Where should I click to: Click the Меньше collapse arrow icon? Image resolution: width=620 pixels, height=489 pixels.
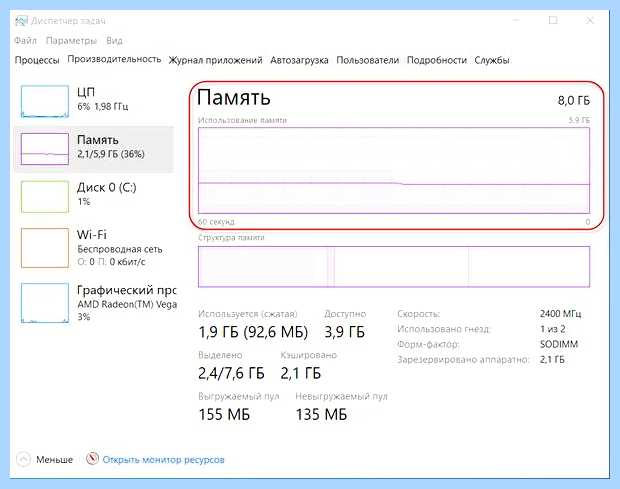point(23,459)
